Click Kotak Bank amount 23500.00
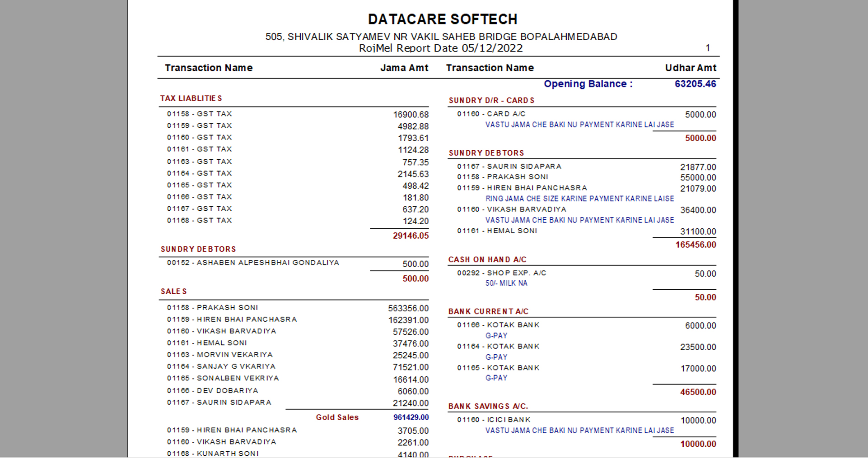The height and width of the screenshot is (458, 868). [x=698, y=347]
